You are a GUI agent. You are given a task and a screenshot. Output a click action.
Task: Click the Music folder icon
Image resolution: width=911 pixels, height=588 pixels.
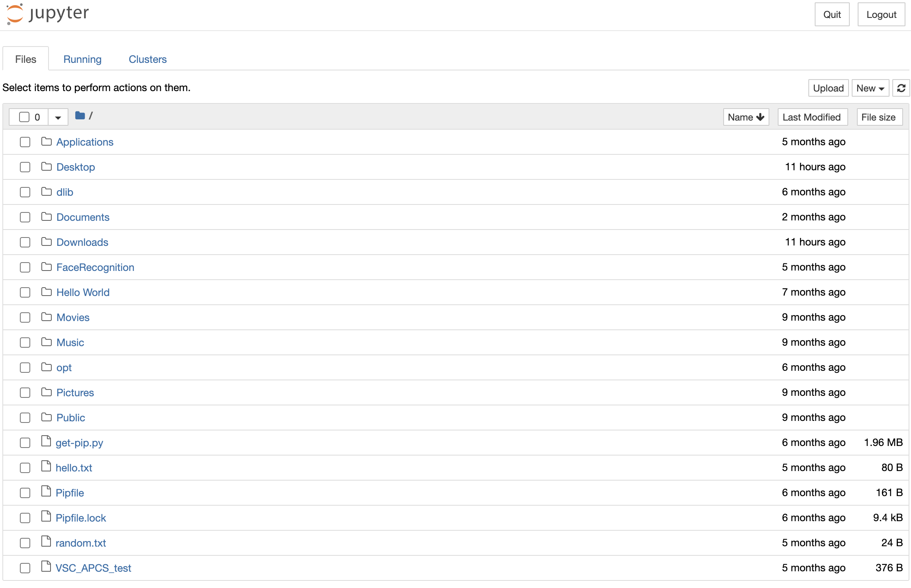click(x=47, y=342)
